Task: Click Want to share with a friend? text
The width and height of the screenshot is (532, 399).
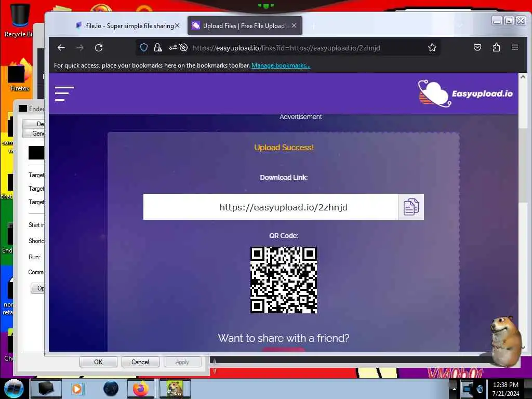Action: point(284,338)
